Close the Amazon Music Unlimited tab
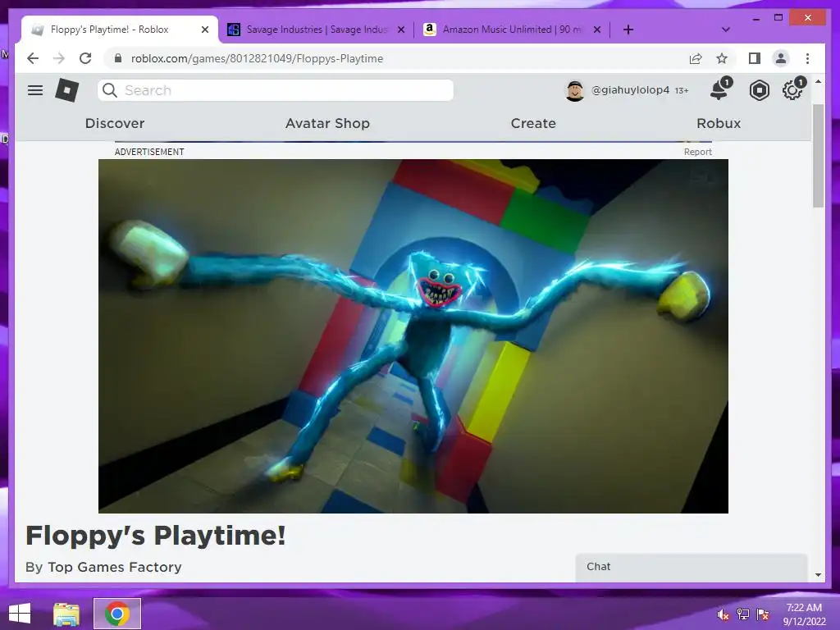This screenshot has width=840, height=630. coord(597,30)
